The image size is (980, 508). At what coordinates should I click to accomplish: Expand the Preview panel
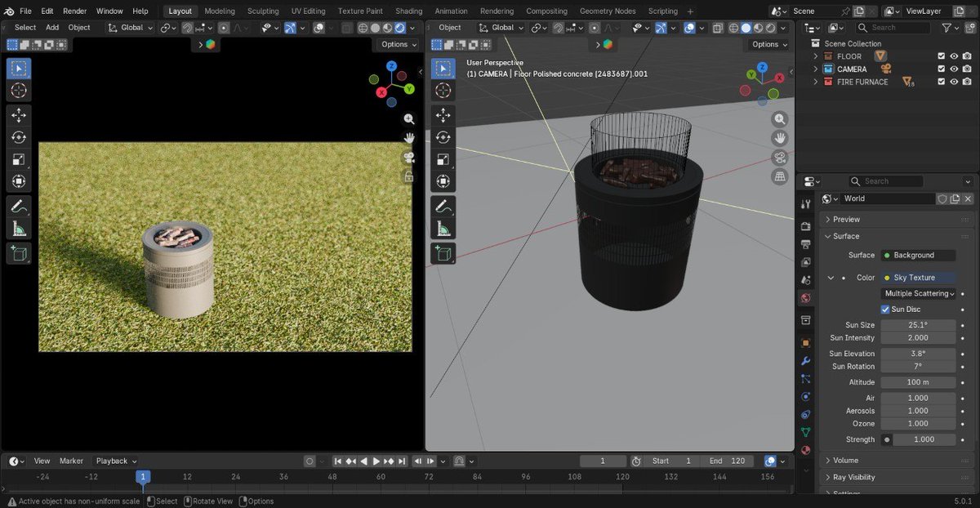click(x=898, y=219)
